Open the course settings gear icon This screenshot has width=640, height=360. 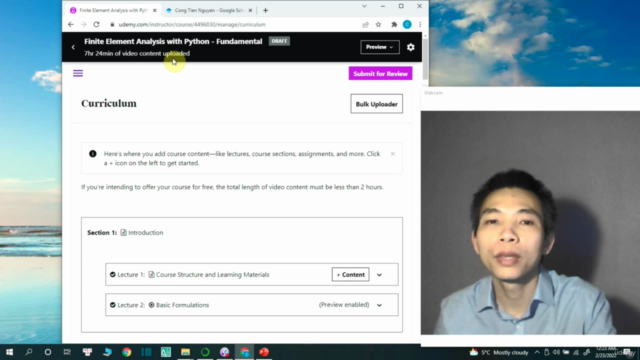pyautogui.click(x=411, y=47)
